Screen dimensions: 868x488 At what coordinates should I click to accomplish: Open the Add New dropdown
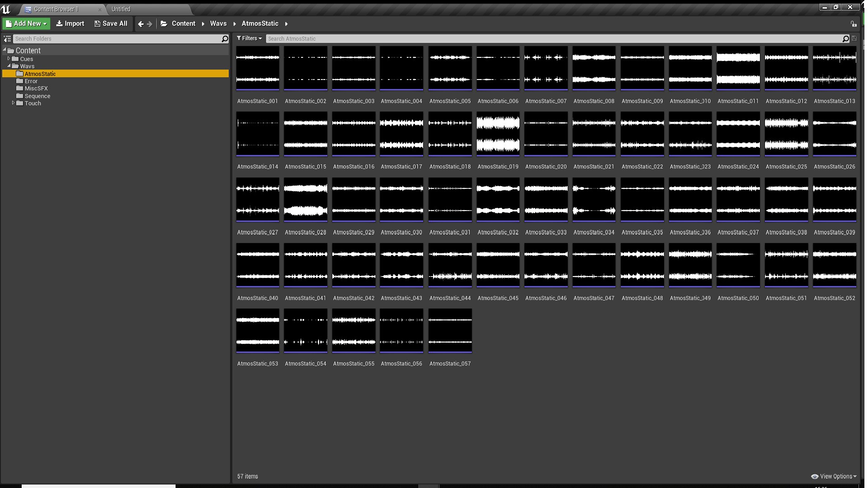tap(26, 24)
